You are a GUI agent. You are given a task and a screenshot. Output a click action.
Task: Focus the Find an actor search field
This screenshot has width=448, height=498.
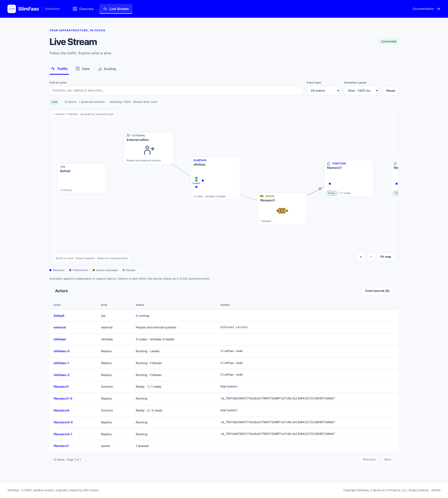176,91
